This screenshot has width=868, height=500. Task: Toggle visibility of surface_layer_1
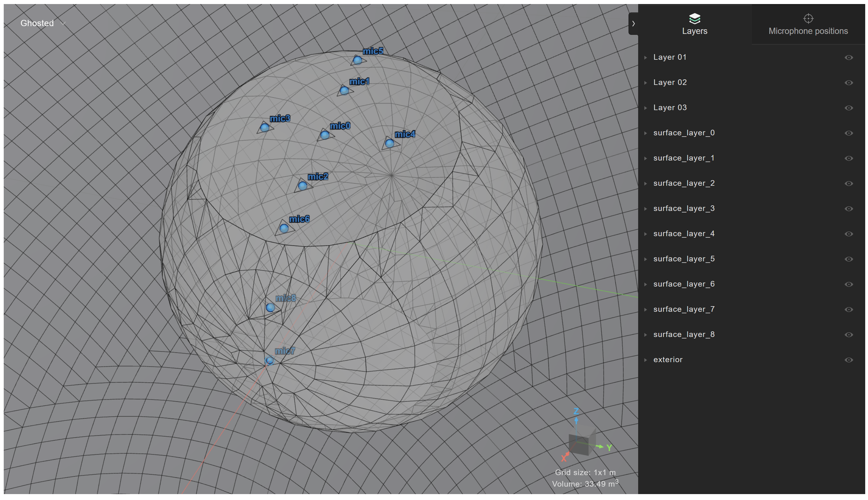pyautogui.click(x=849, y=158)
